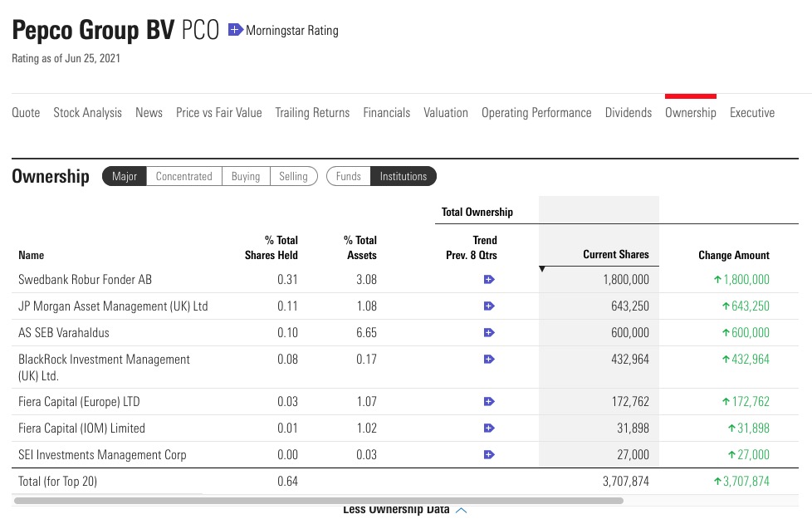812x519 pixels.
Task: Click the Swedbank Robur Fonder AB name
Action: click(86, 279)
